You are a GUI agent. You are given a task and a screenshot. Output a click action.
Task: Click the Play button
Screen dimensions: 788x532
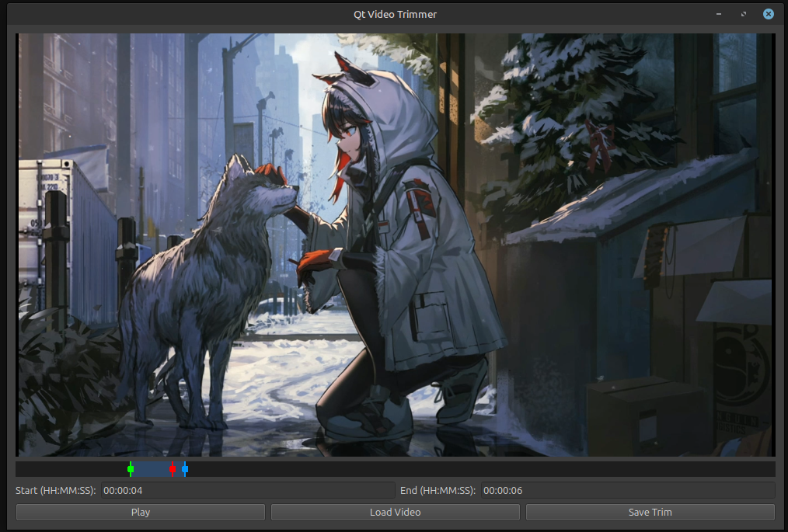coord(140,512)
